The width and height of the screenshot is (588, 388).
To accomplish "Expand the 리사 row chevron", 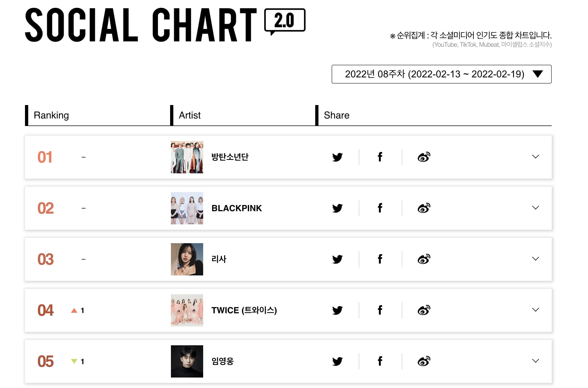I will pos(535,259).
